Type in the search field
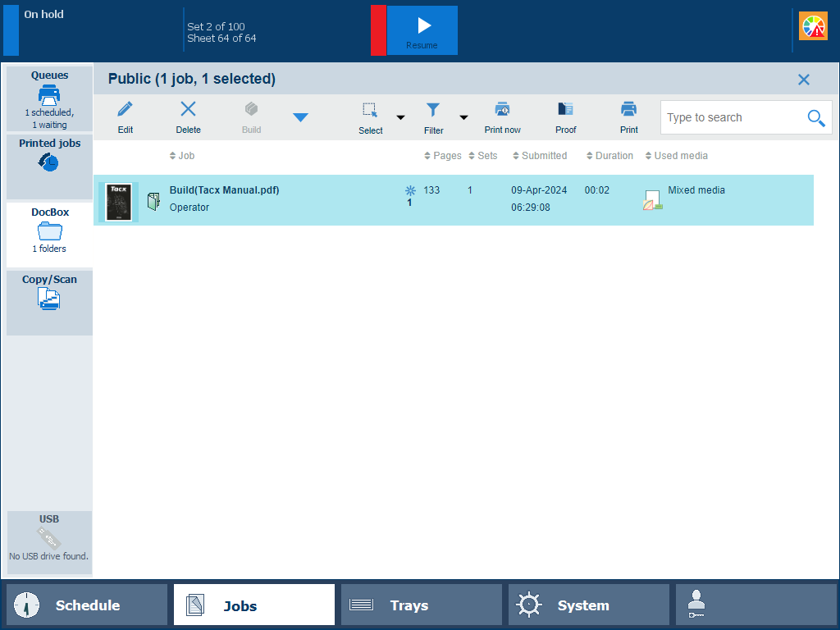 pyautogui.click(x=730, y=118)
